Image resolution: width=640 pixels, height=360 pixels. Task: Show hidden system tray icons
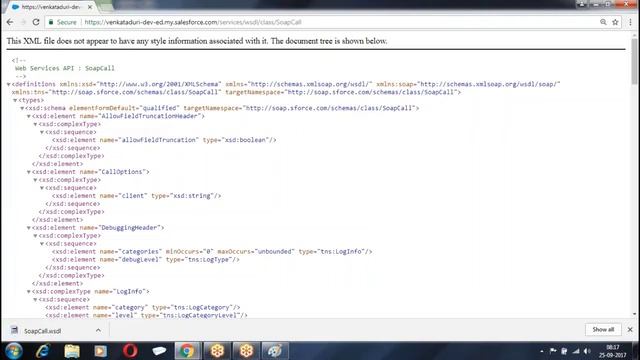tap(542, 351)
